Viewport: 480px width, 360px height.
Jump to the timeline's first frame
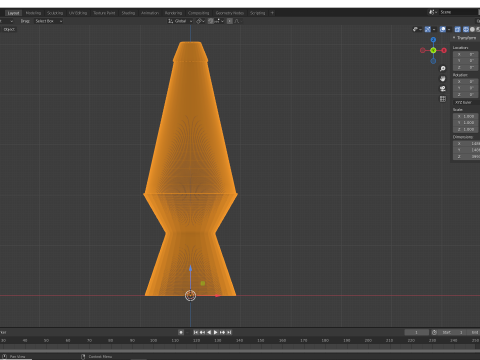[196, 332]
